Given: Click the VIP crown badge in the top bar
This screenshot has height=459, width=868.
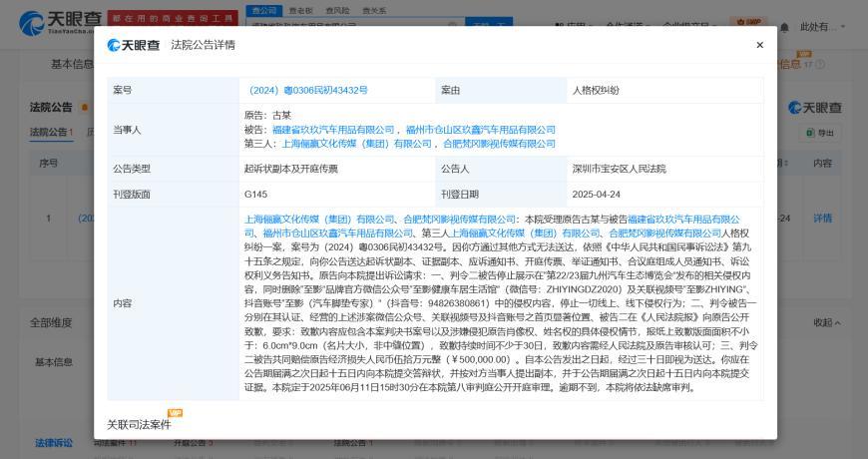Looking at the screenshot, I should [x=748, y=22].
